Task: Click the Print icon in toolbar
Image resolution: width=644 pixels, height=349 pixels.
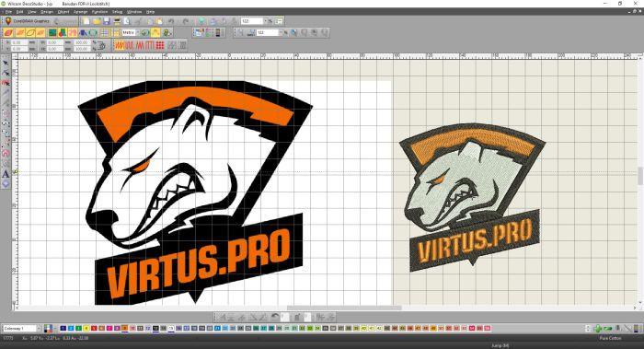Action: [x=117, y=21]
